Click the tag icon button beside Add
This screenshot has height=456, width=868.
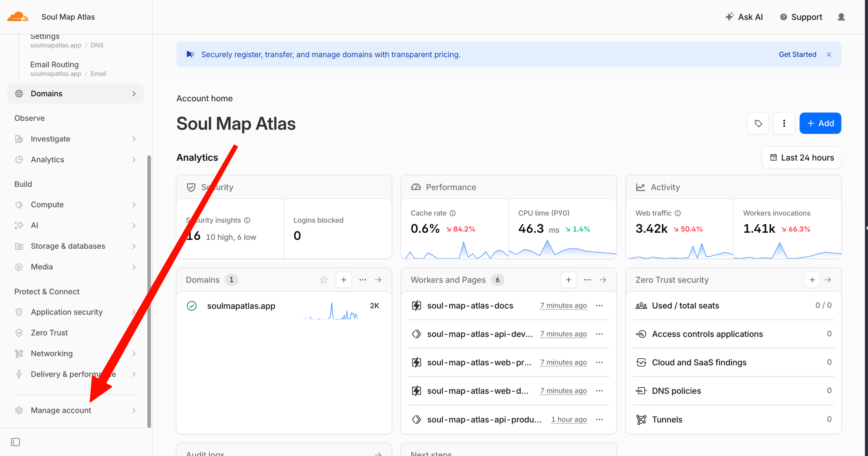(x=758, y=123)
